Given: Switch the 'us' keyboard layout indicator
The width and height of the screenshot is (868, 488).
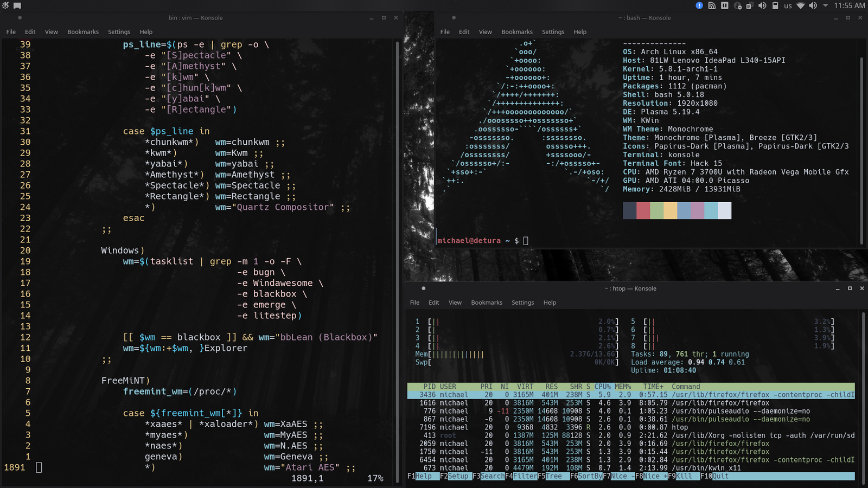Looking at the screenshot, I should [788, 6].
